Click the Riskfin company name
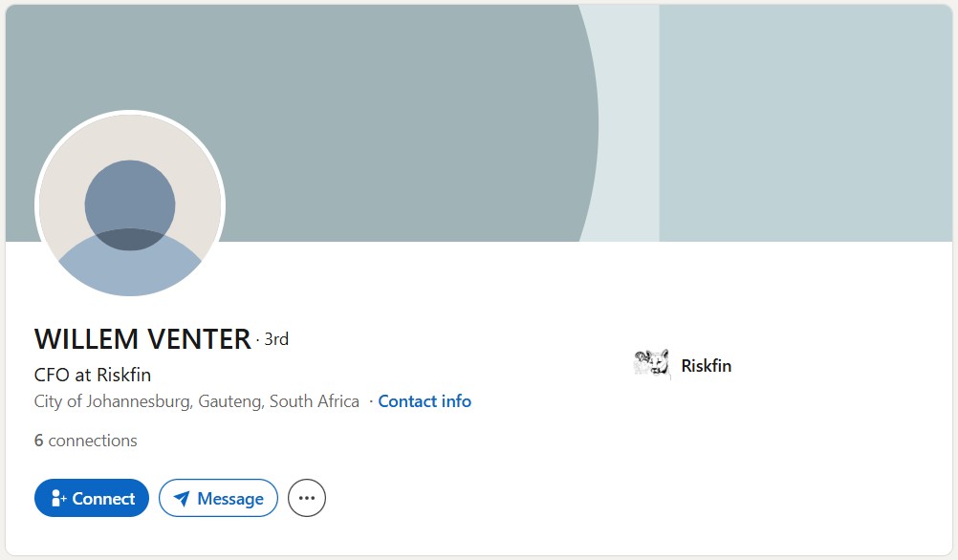The height and width of the screenshot is (560, 958). [706, 366]
